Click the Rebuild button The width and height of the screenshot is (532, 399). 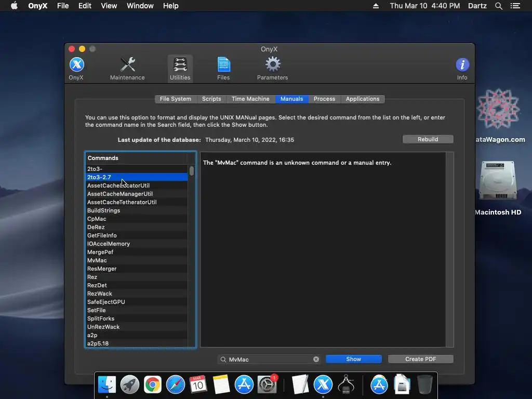coord(428,139)
